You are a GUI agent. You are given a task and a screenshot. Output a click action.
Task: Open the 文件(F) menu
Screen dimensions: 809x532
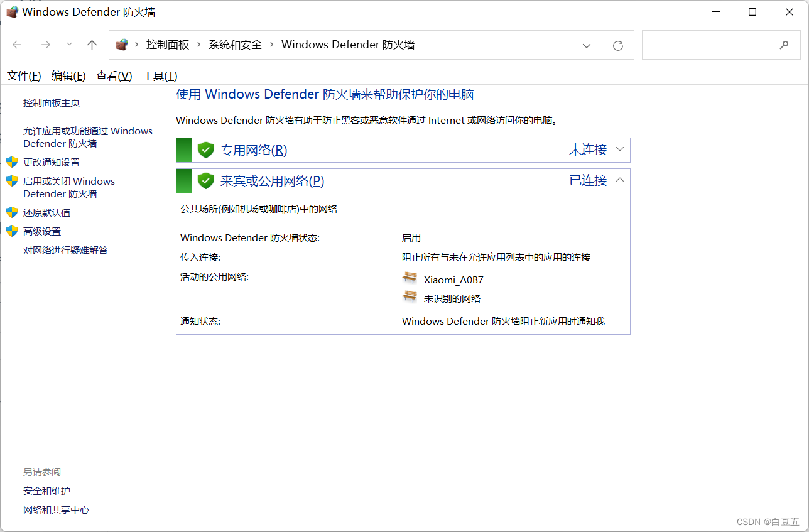point(24,76)
